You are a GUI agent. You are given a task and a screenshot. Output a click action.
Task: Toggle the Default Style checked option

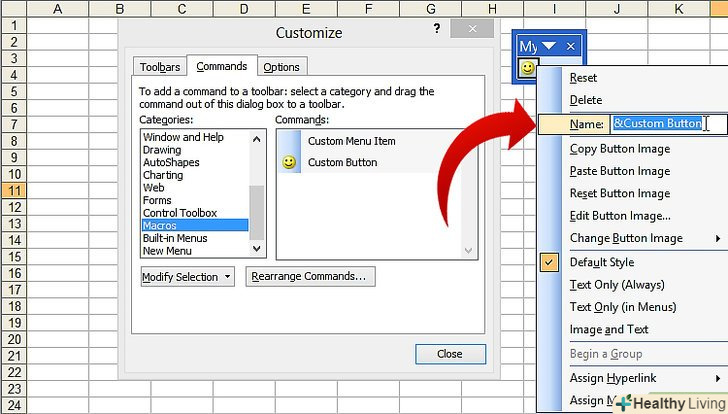[601, 263]
